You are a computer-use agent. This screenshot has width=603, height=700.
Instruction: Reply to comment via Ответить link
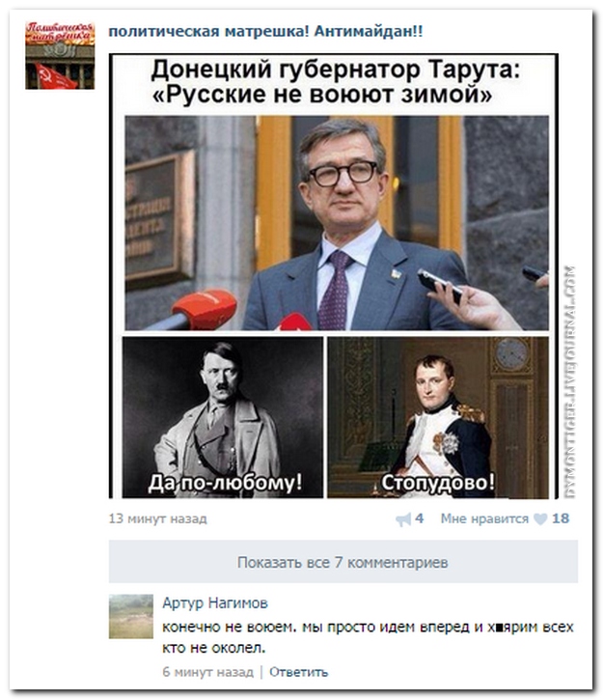(x=298, y=672)
